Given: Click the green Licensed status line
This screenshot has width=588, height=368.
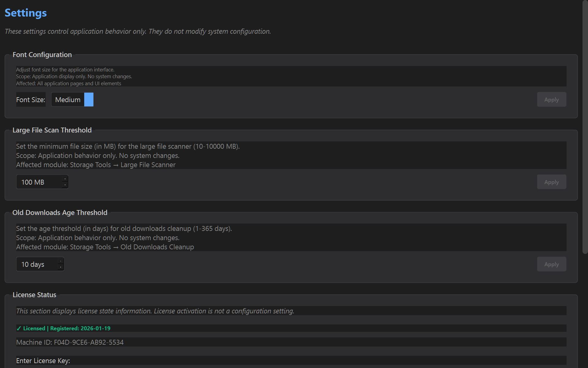Looking at the screenshot, I should 63,328.
